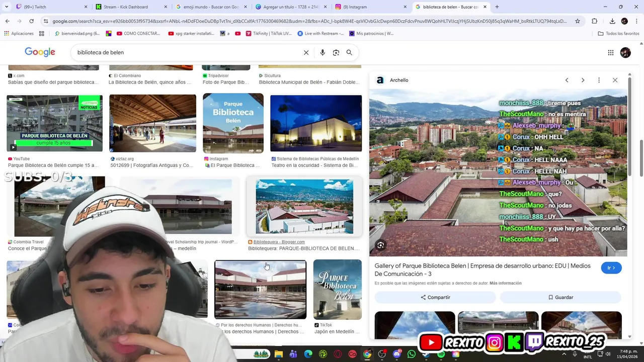
Task: Switch to the Agregar un título tab
Action: point(291,7)
